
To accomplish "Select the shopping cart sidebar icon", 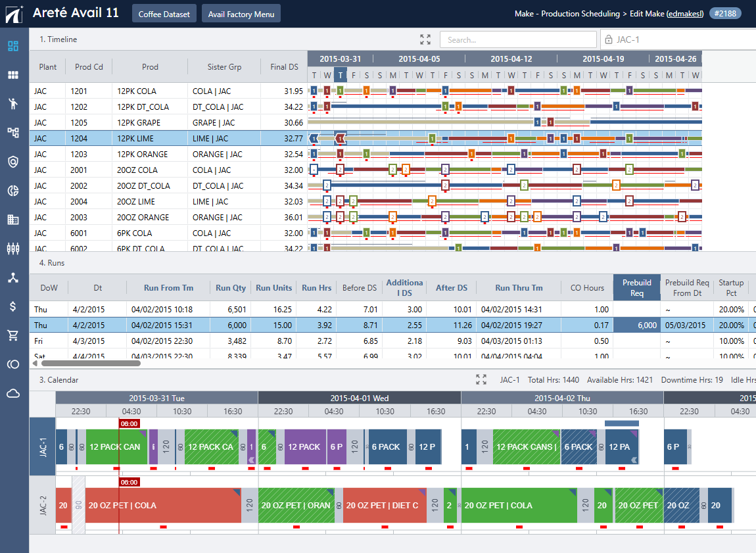I will (13, 335).
